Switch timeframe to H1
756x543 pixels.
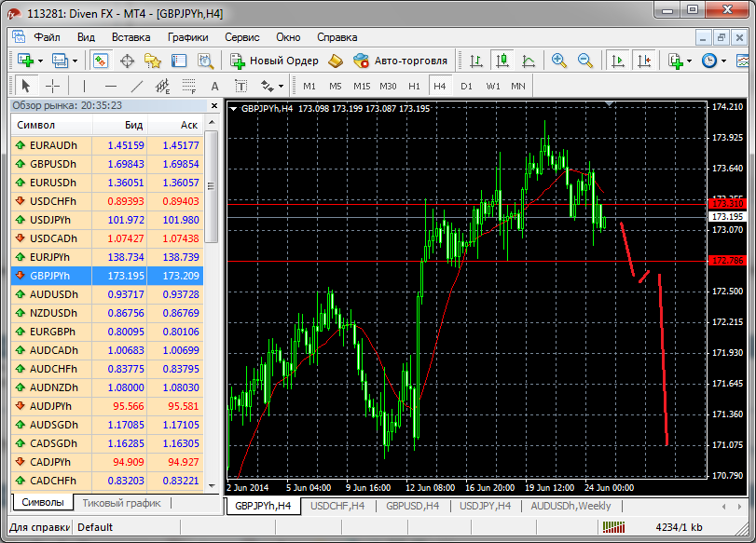pyautogui.click(x=414, y=87)
